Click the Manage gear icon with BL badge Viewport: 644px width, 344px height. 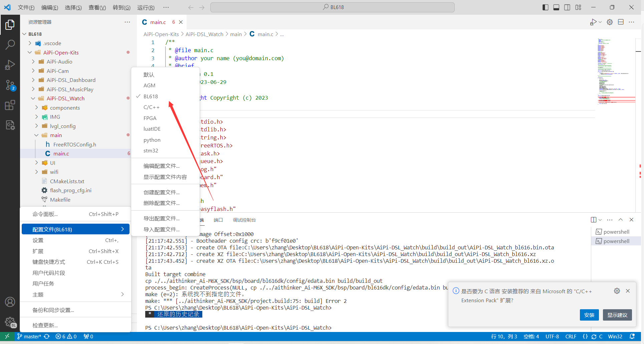click(x=10, y=323)
